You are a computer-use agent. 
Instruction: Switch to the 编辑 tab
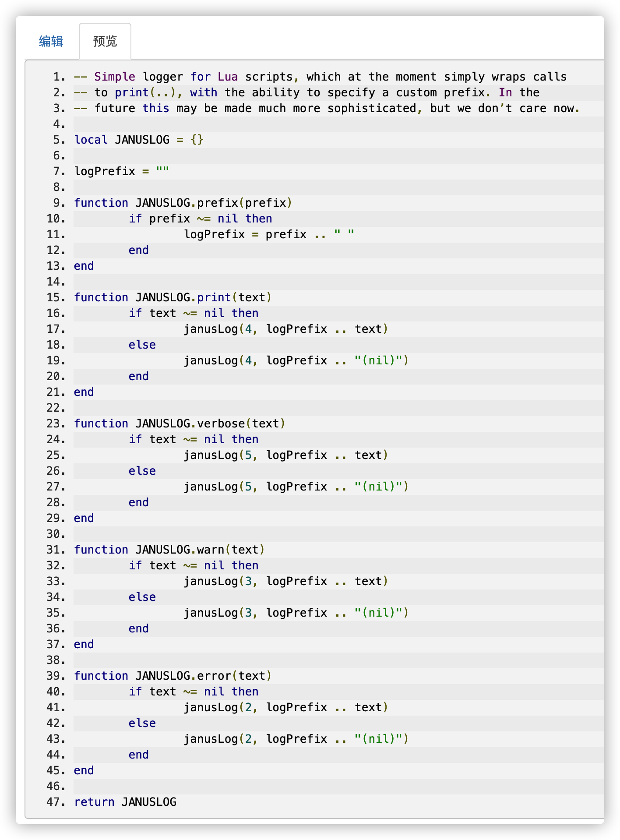(51, 41)
